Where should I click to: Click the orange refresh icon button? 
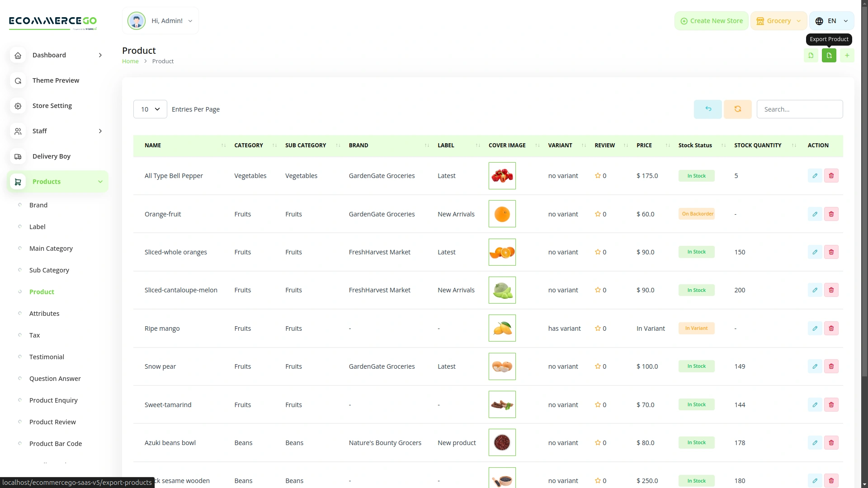click(737, 109)
